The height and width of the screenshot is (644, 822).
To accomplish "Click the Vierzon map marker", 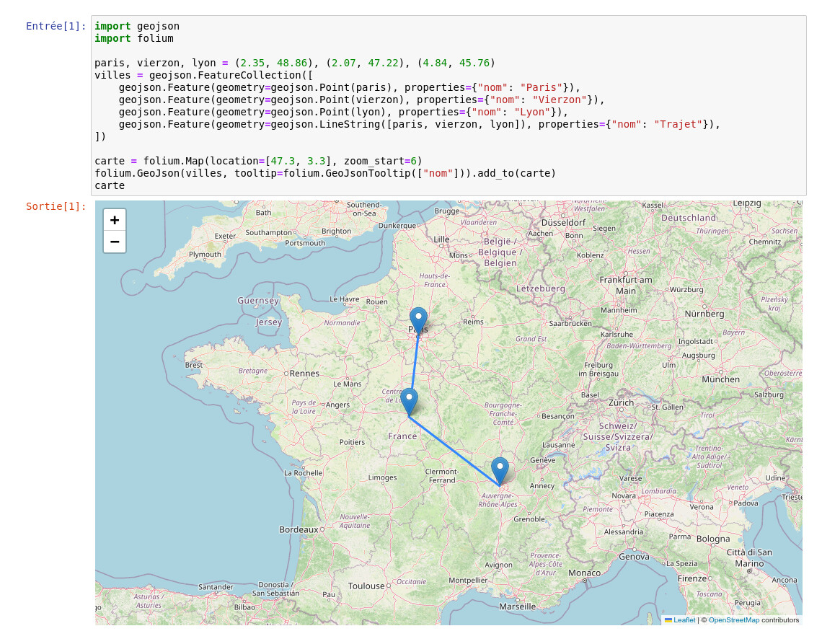I will pos(410,402).
